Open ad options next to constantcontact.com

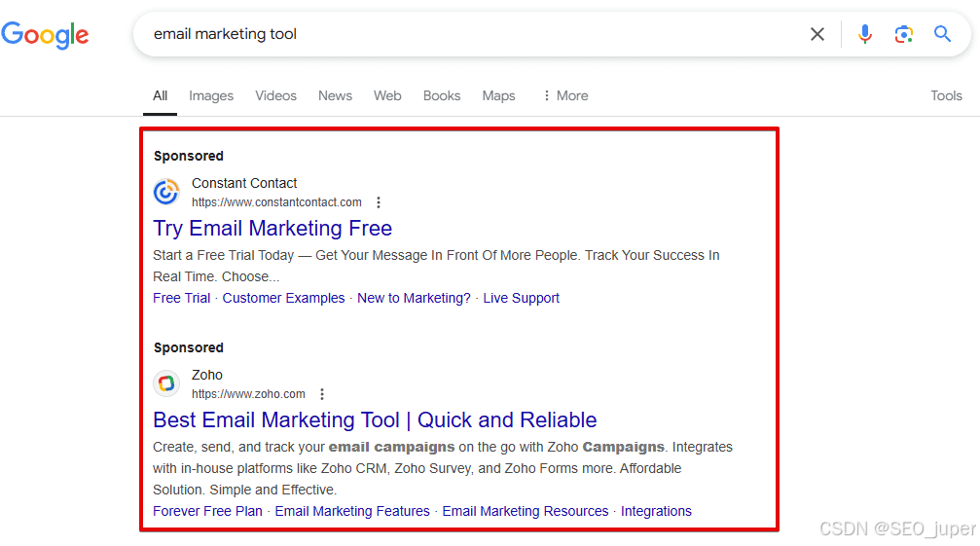[x=379, y=202]
